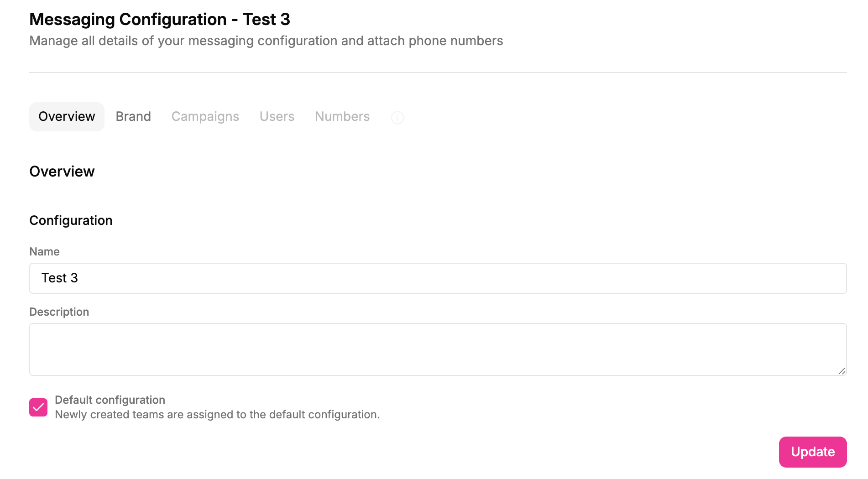Click the Description box resize handle
This screenshot has width=868, height=479.
click(x=842, y=371)
